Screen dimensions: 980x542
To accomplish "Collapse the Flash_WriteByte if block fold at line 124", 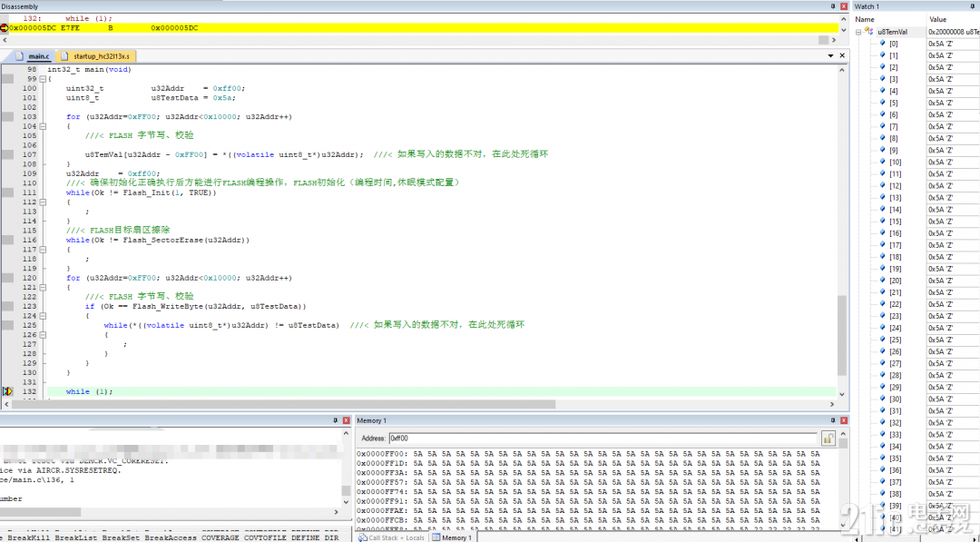I will [43, 316].
